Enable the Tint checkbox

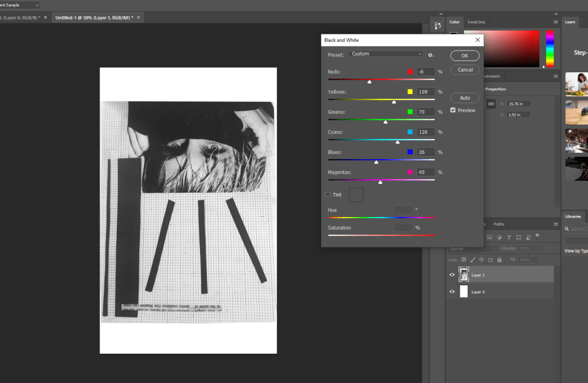328,195
